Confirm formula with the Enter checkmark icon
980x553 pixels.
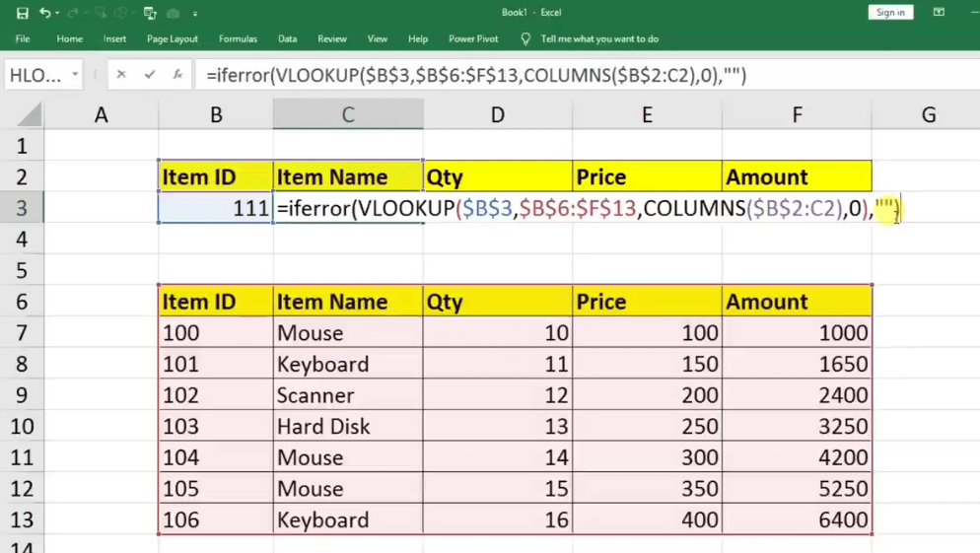150,75
